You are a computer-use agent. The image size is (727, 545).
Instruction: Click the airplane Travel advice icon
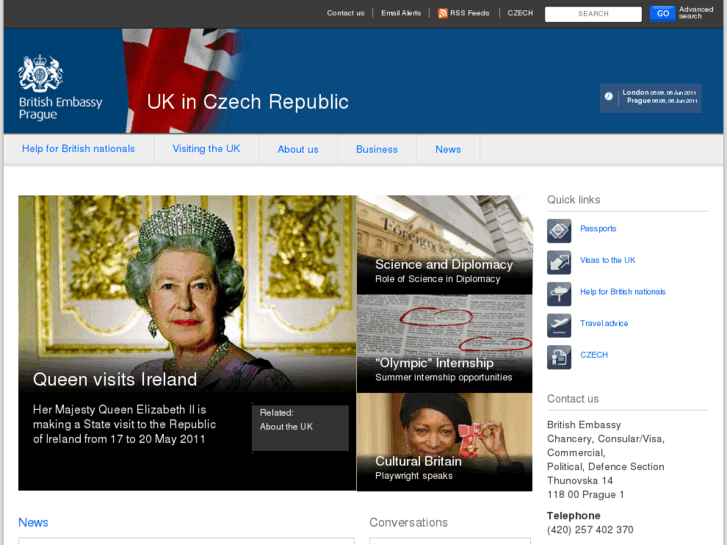[559, 325]
